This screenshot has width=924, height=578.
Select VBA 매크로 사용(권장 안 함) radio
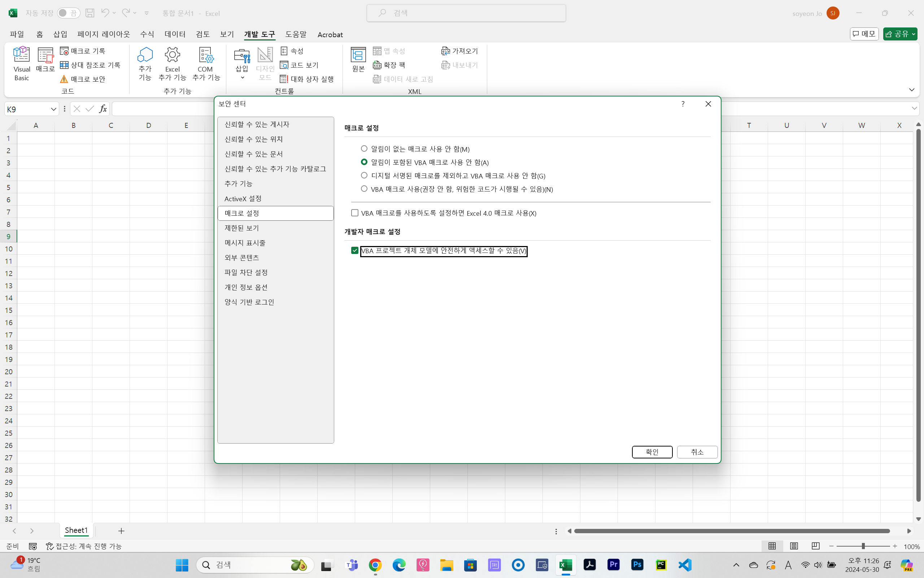click(364, 189)
